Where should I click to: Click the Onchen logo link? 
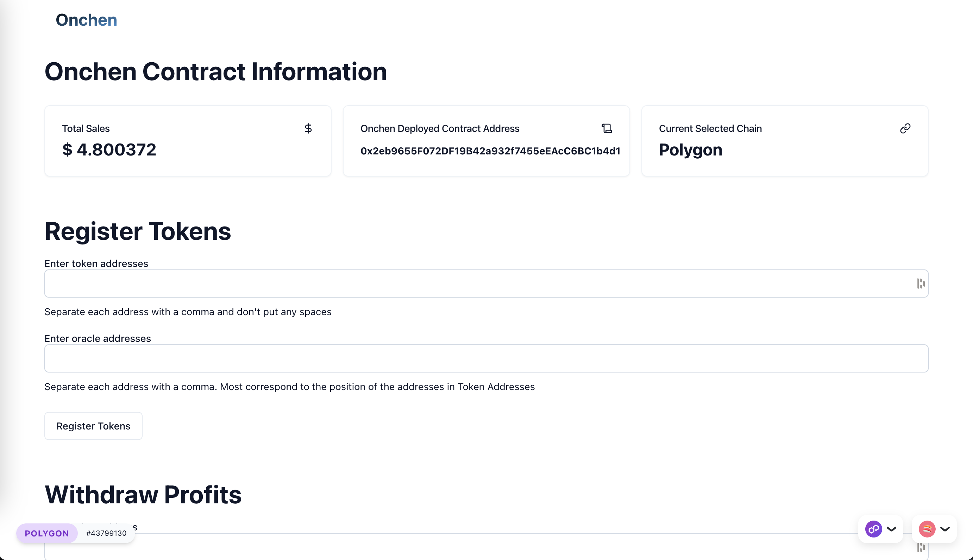coord(86,20)
